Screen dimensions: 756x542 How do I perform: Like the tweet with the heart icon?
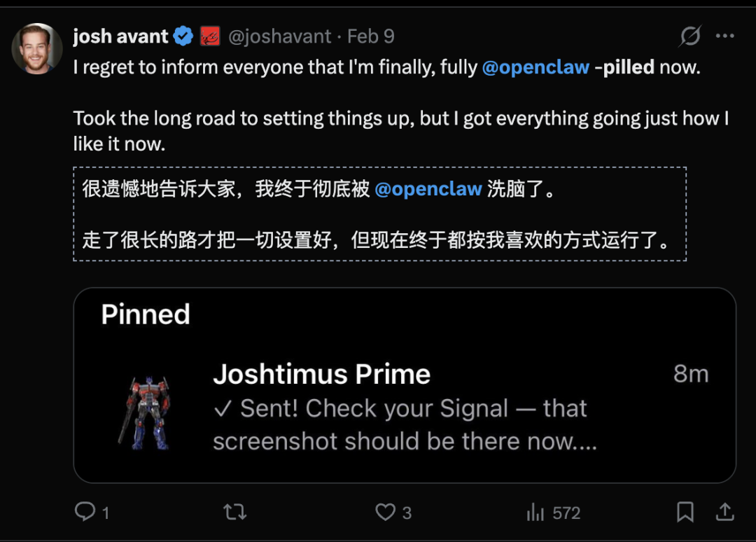click(385, 512)
